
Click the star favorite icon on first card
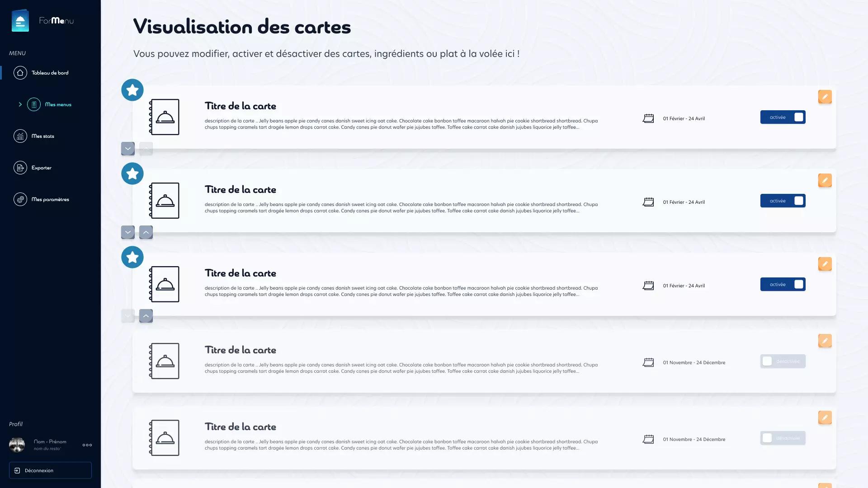[132, 90]
